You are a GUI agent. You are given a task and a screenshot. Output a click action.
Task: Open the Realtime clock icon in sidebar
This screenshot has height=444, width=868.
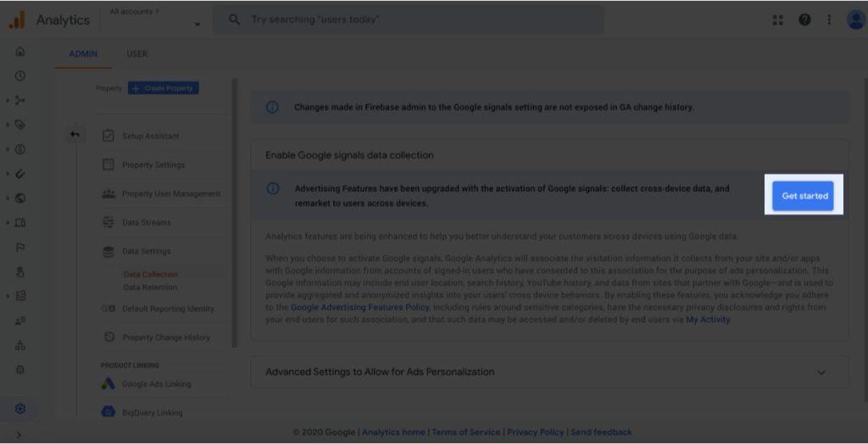20,76
